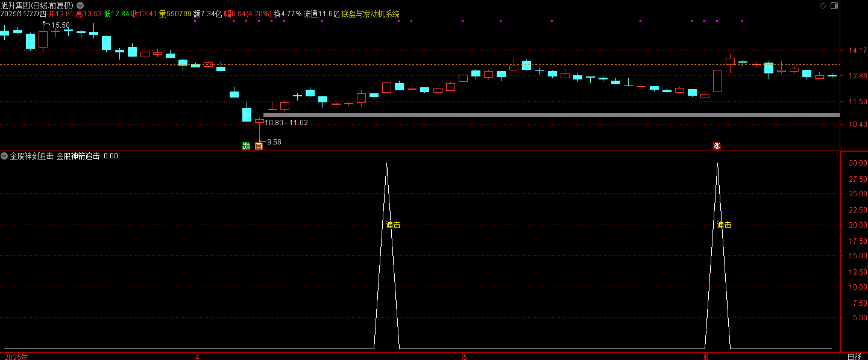Image resolution: width=868 pixels, height=360 pixels.
Task: Click the month 6 marker on time axis
Action: 706,357
